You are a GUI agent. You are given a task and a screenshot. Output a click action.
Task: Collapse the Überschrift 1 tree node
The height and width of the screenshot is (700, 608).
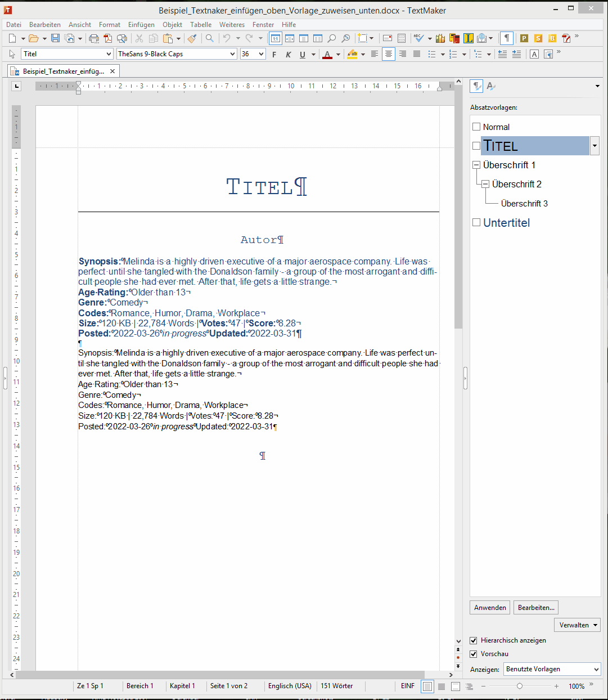coord(476,165)
